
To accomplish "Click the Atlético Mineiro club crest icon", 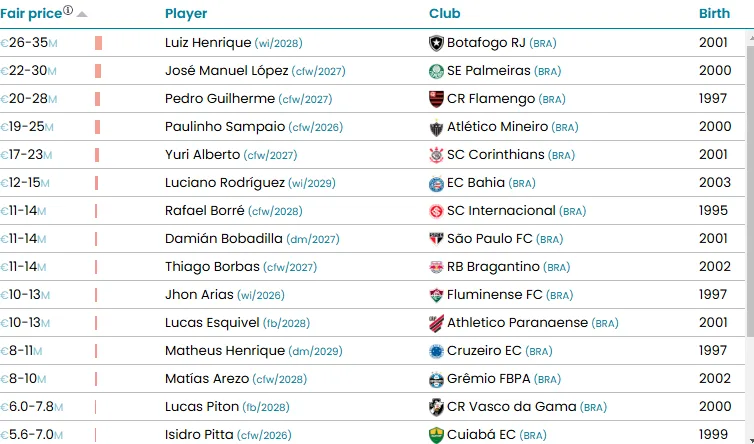I will point(436,127).
